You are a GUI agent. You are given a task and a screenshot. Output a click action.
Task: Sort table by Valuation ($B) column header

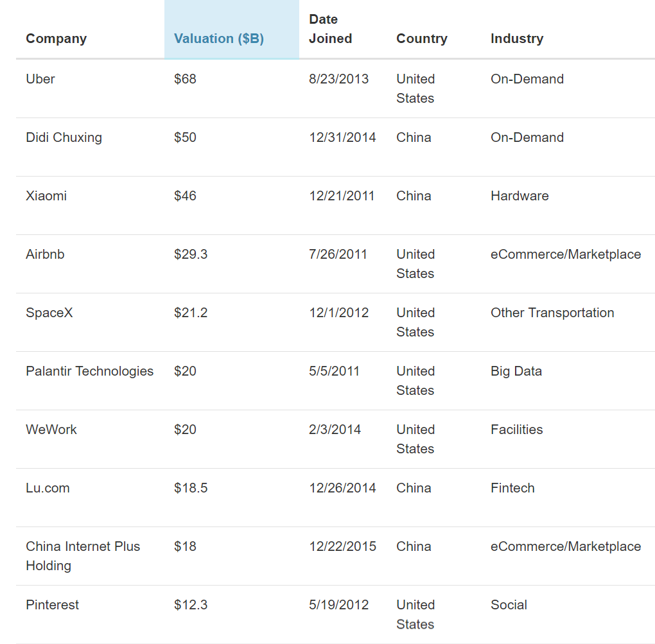click(219, 39)
